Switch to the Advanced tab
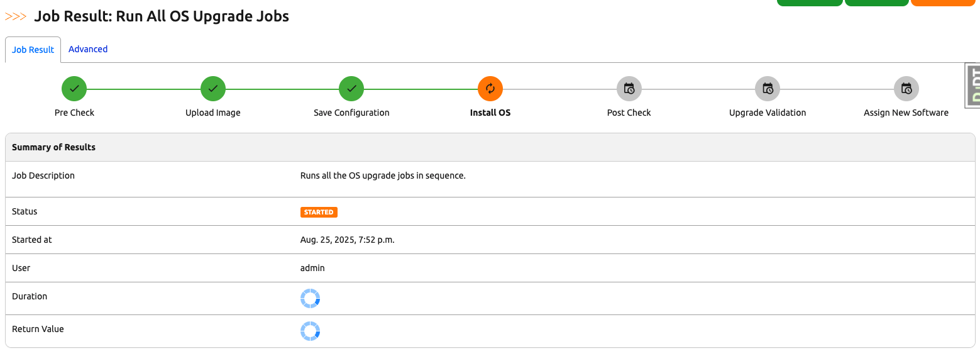The image size is (980, 361). (x=88, y=49)
